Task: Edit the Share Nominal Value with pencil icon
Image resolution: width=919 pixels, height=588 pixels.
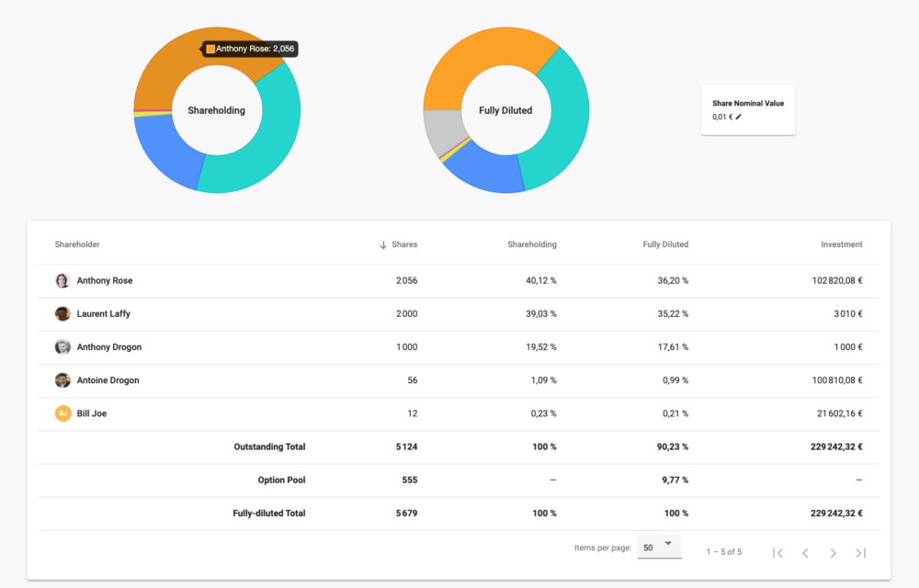Action: (x=738, y=118)
